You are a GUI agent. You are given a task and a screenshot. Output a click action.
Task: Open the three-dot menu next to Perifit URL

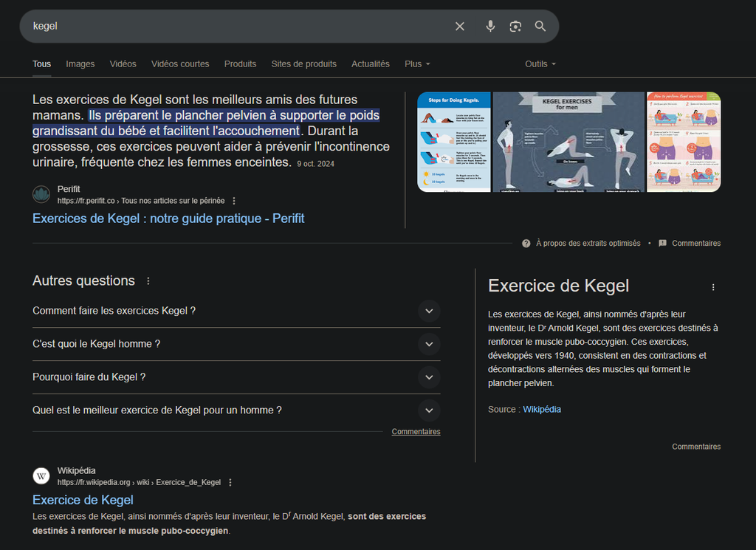click(x=234, y=201)
